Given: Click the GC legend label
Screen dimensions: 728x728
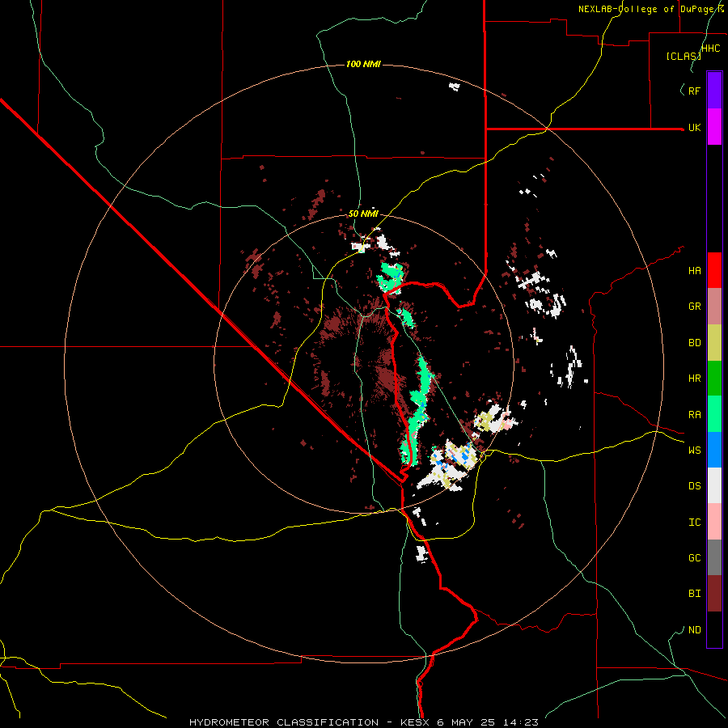Looking at the screenshot, I should click(694, 557).
